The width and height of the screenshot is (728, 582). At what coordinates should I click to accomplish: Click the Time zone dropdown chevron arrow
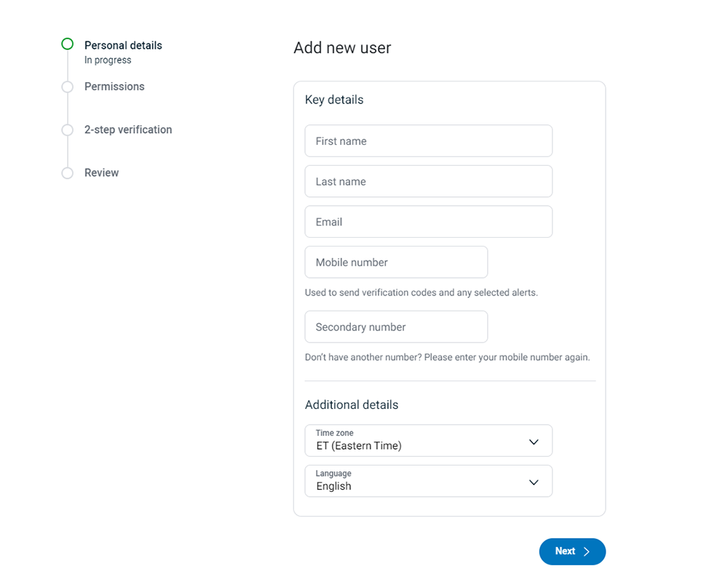click(533, 441)
